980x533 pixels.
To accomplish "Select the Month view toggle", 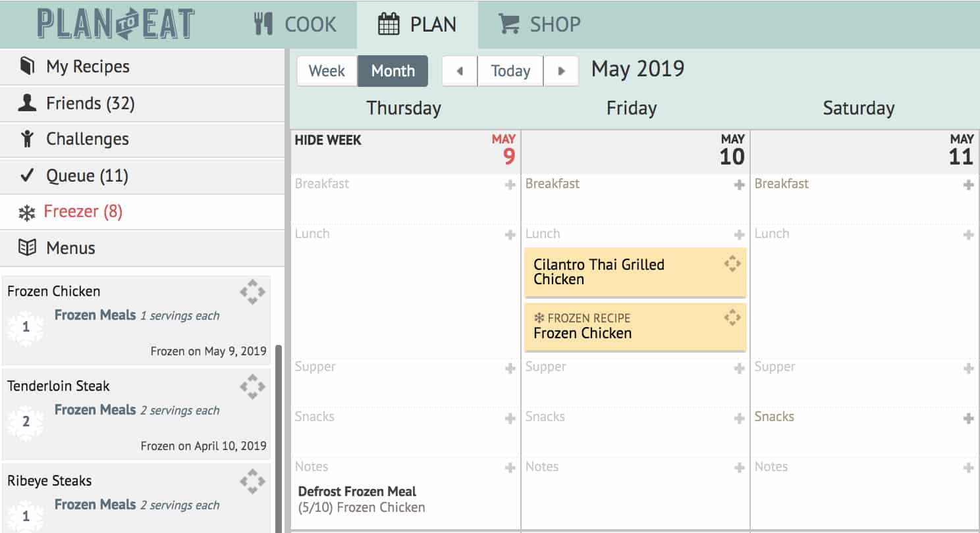I will pyautogui.click(x=393, y=71).
